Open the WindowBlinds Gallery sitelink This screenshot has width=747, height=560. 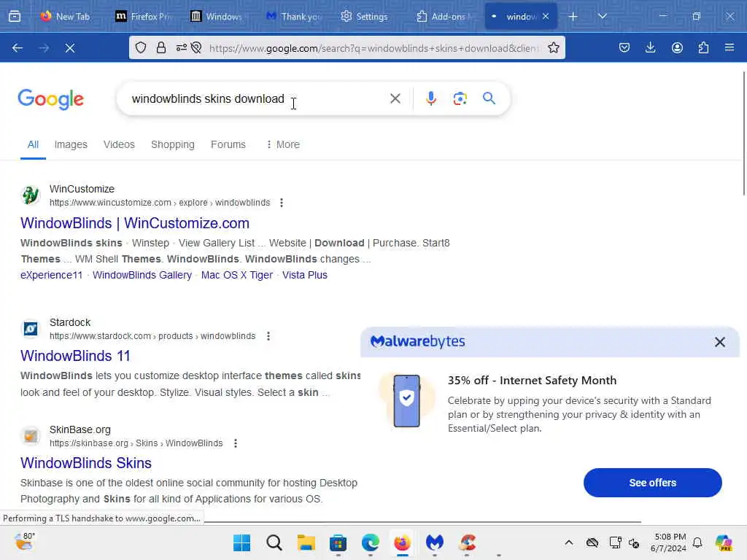coord(142,275)
